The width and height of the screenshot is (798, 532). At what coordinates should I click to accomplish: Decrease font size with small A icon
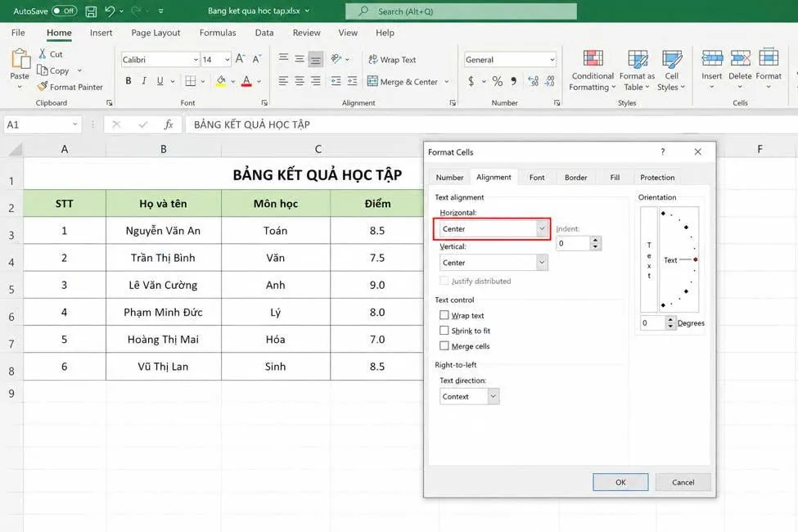click(257, 59)
